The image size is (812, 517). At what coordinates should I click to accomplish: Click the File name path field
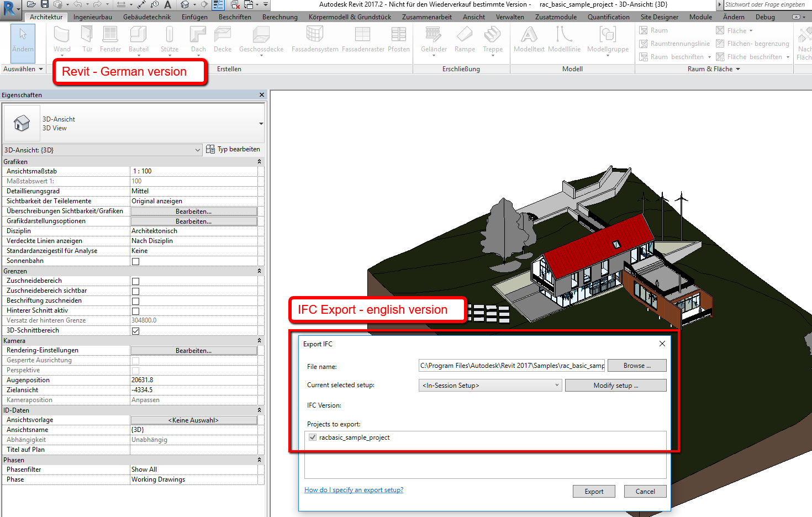click(512, 366)
